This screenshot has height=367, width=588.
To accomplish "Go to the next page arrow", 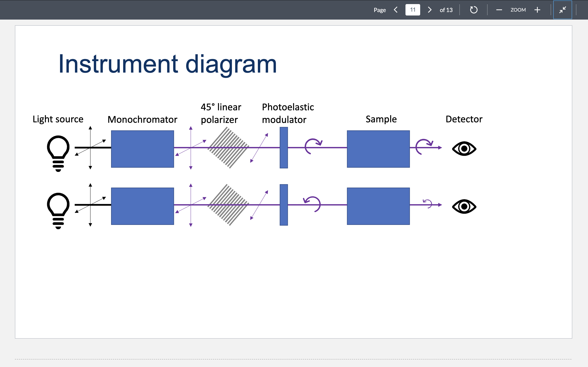I will pyautogui.click(x=430, y=10).
